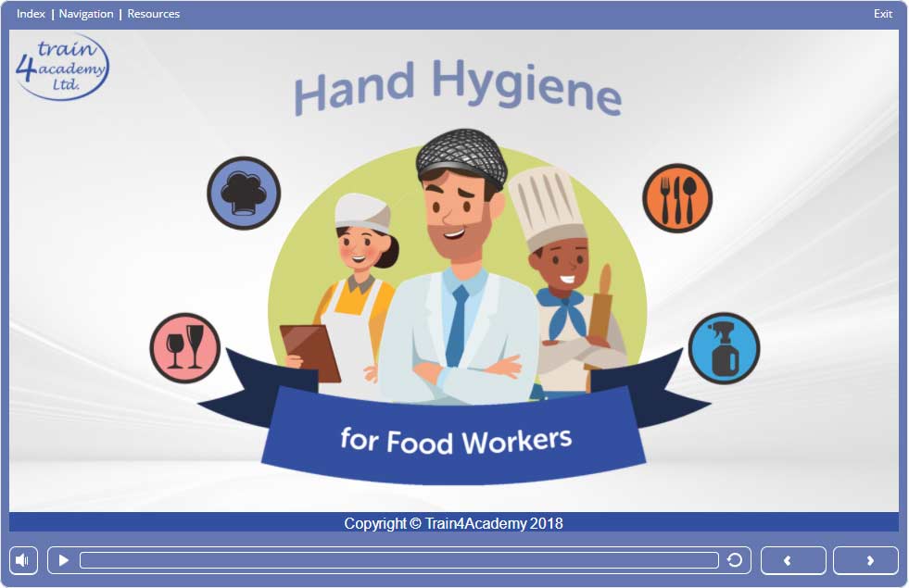Click the playback progress bar
Viewport: 909px width, 588px height.
(x=398, y=560)
